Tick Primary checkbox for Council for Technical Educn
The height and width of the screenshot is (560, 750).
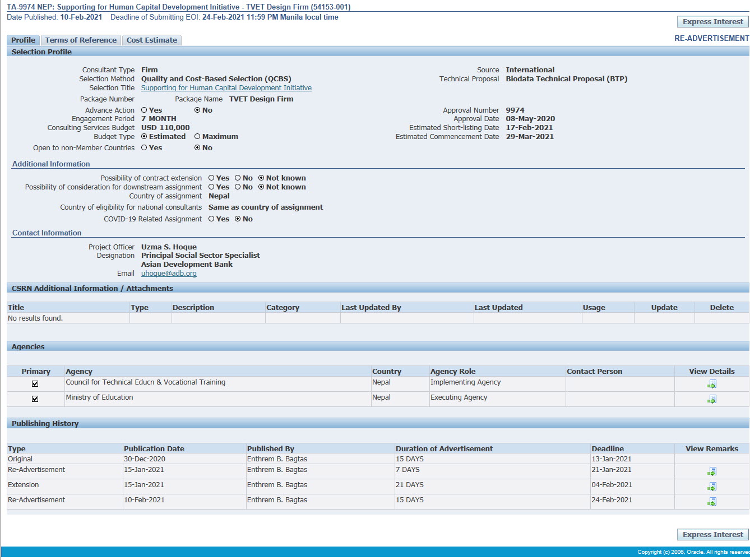(x=35, y=384)
